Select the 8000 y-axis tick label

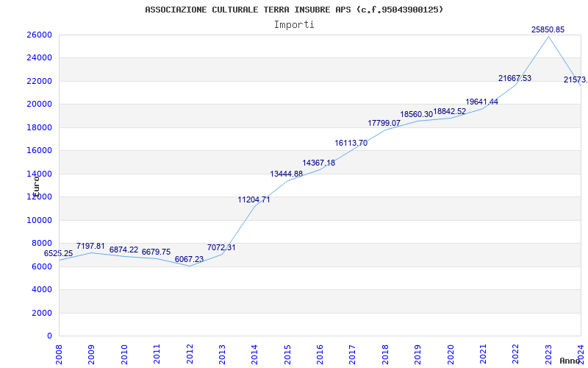(42, 244)
